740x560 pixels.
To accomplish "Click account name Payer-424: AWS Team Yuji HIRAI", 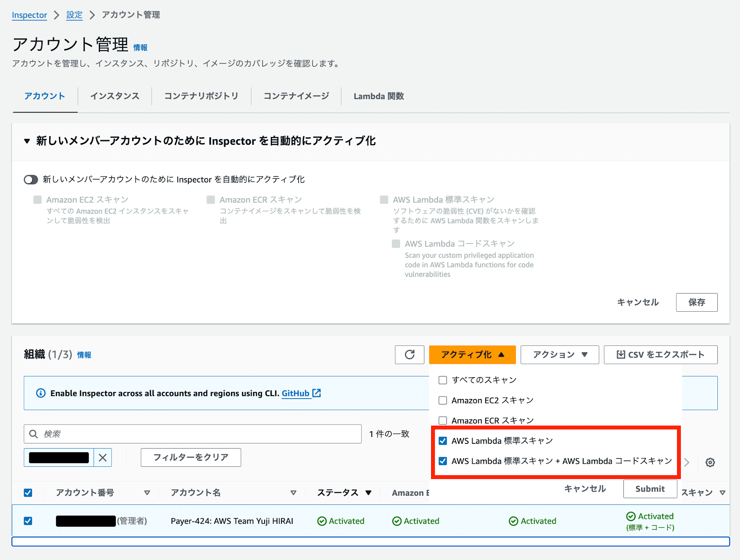I will 232,521.
